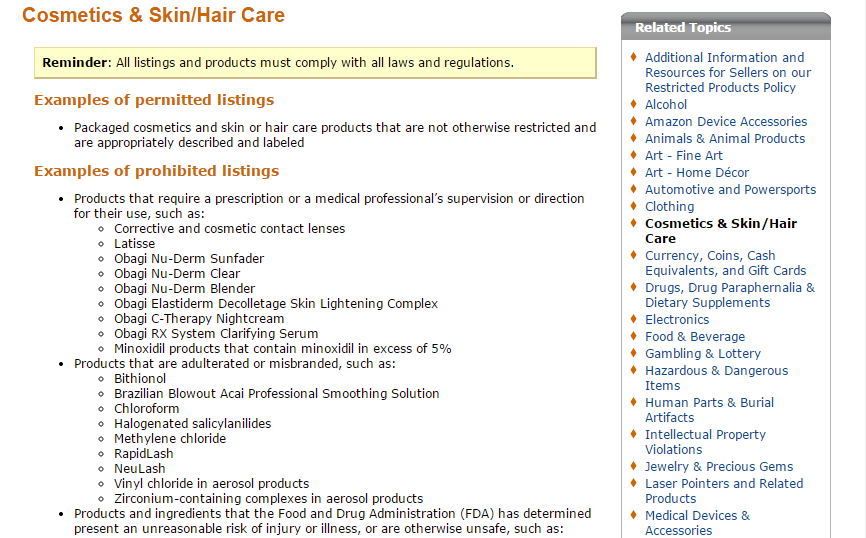This screenshot has height=538, width=866.
Task: Open Automotive and Powersports link
Action: (730, 189)
